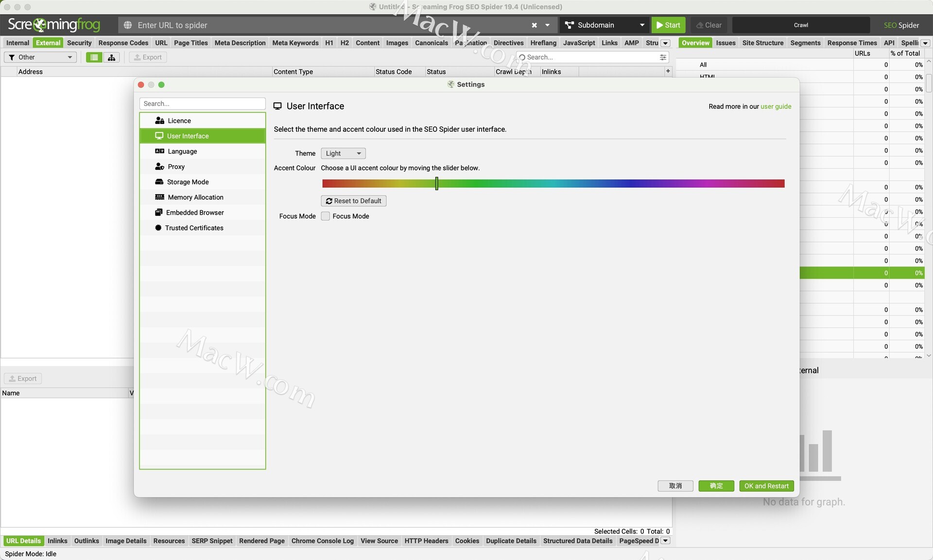The height and width of the screenshot is (560, 933).
Task: Open the Hreflang tab
Action: click(543, 43)
